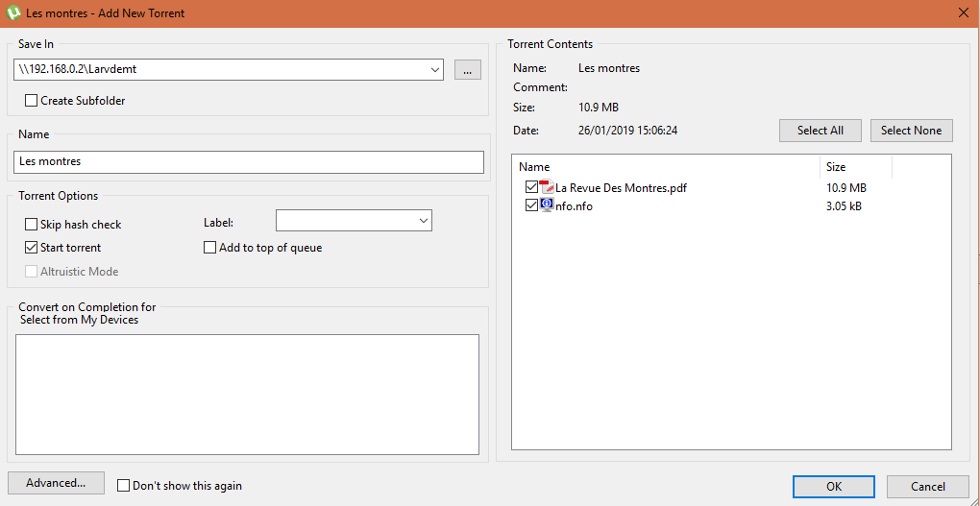Open Advanced settings
Image resolution: width=980 pixels, height=506 pixels.
click(x=56, y=483)
